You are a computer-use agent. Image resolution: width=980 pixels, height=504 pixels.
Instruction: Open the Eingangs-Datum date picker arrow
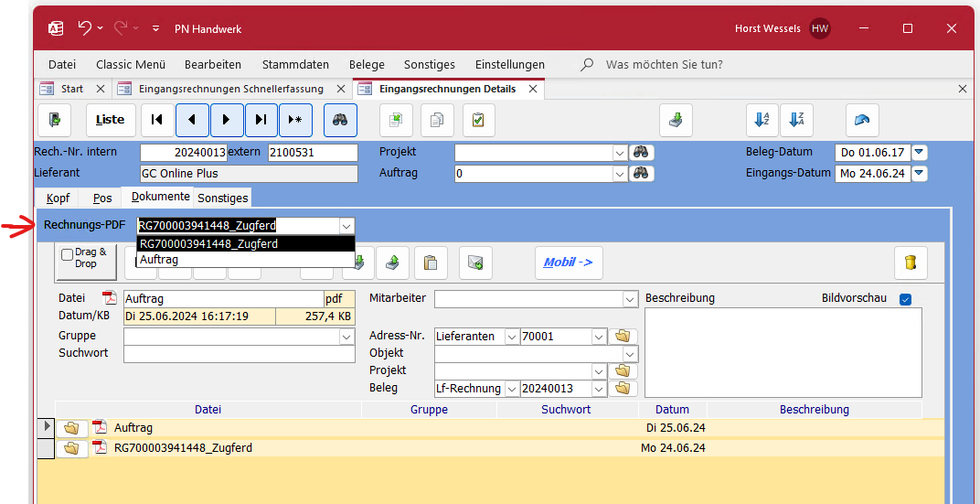[x=920, y=173]
